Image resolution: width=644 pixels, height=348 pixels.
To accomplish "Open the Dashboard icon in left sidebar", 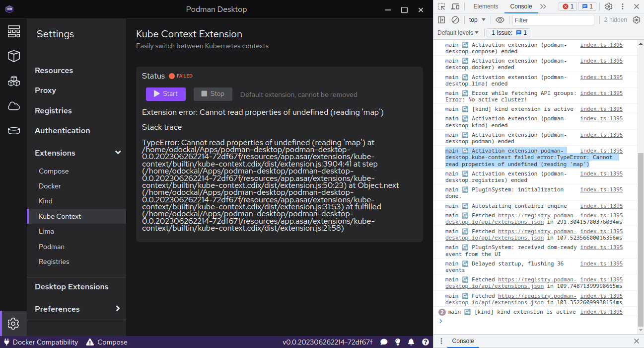I will (14, 31).
